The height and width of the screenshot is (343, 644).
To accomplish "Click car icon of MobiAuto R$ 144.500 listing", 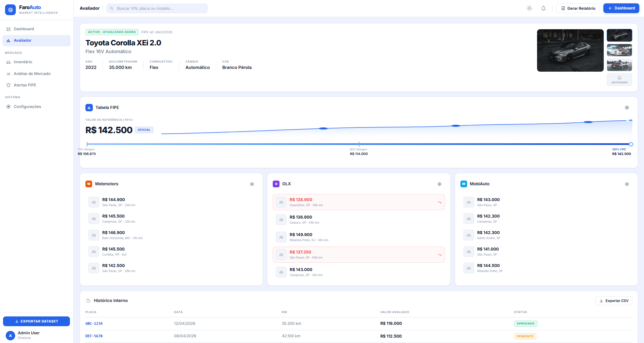I will [469, 268].
